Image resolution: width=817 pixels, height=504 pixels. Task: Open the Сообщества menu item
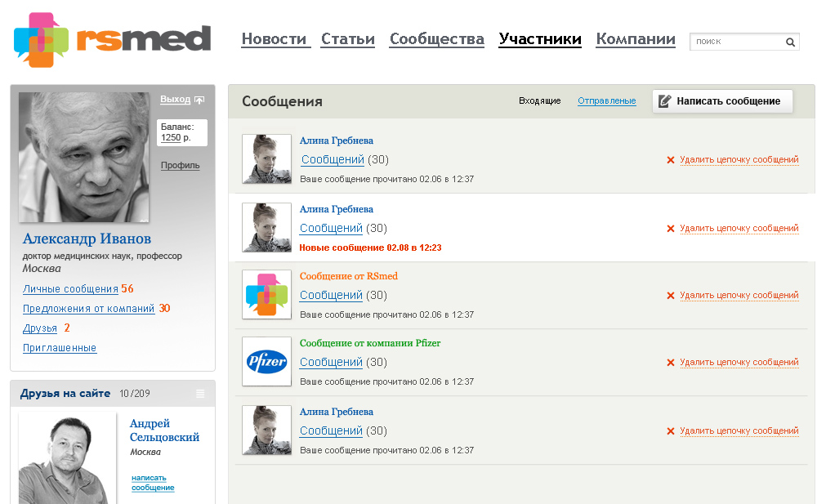436,39
